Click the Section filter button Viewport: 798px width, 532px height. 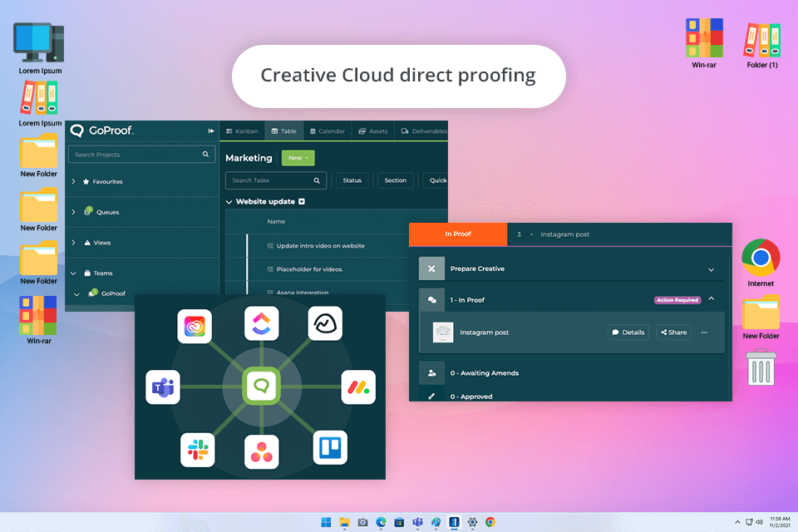click(396, 180)
